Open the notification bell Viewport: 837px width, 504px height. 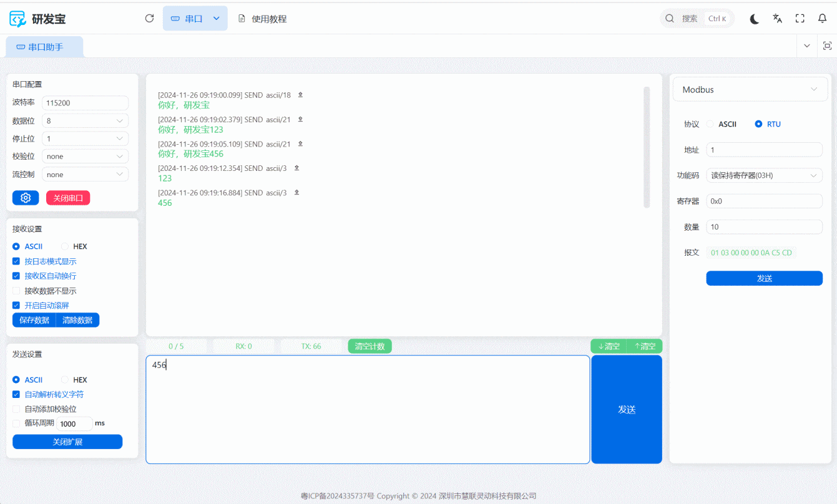click(x=822, y=19)
